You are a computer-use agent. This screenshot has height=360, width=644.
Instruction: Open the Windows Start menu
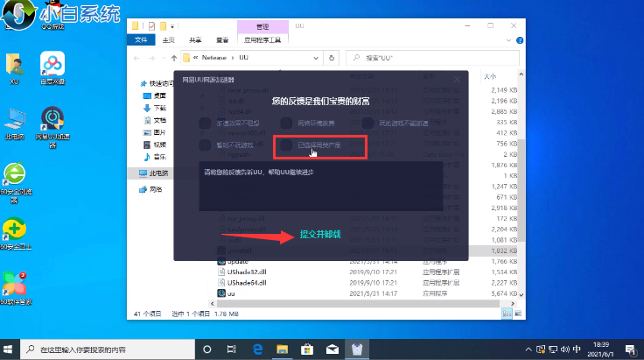coord(8,349)
